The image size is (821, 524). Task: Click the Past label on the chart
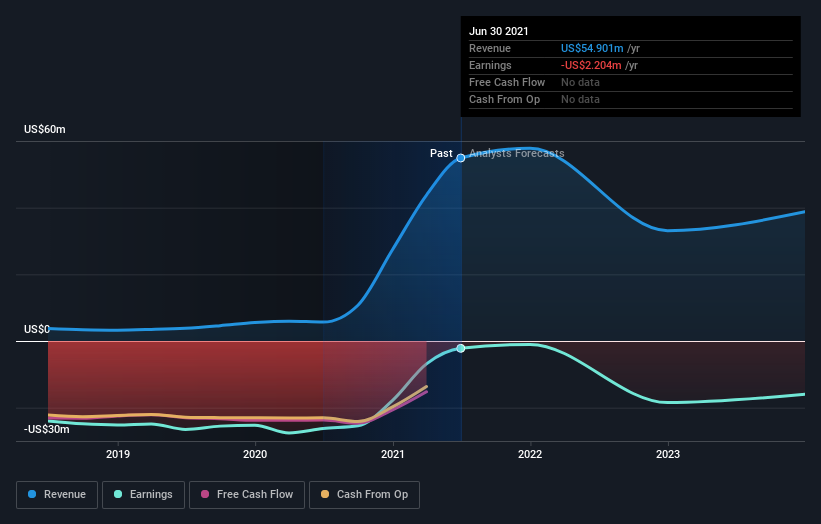coord(441,153)
